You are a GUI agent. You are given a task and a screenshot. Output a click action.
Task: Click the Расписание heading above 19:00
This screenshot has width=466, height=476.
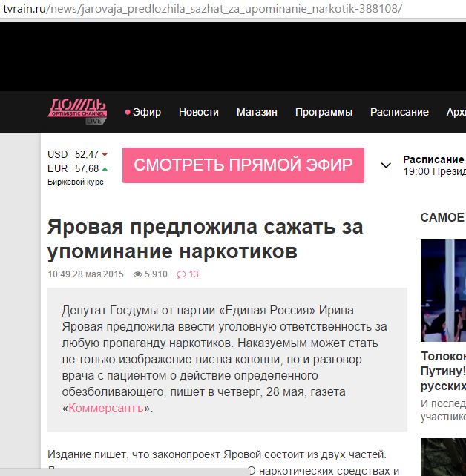(433, 159)
